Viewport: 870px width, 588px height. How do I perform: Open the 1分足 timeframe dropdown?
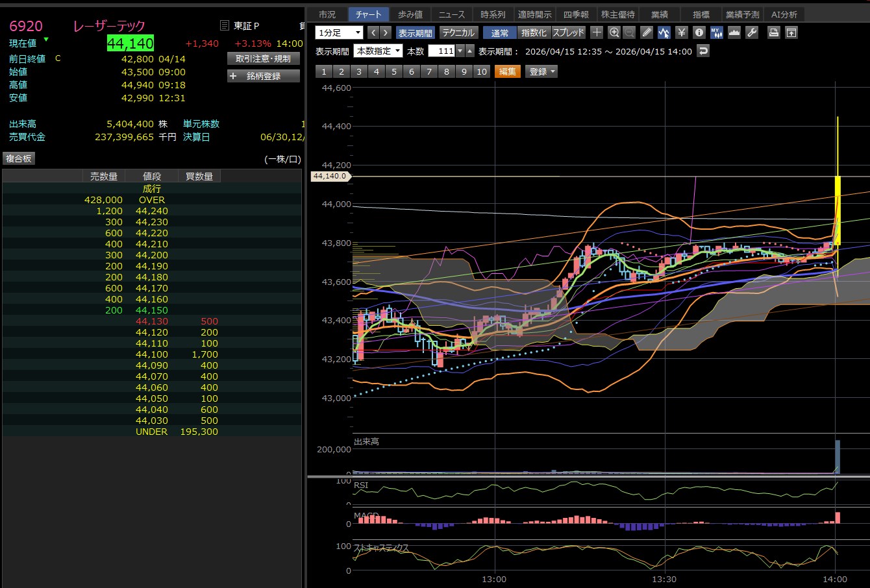coord(339,32)
